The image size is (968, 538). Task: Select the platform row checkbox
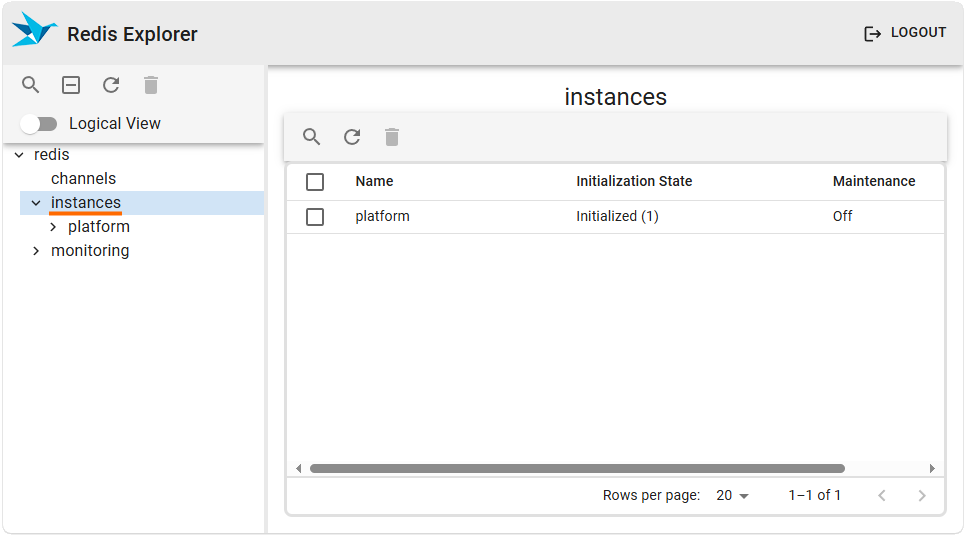pyautogui.click(x=315, y=217)
